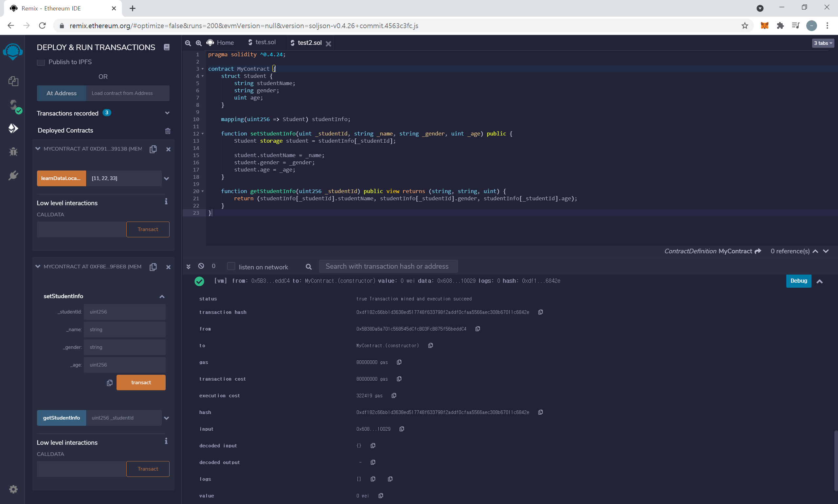This screenshot has width=838, height=504.
Task: Expand the getStudentInfo function dropdown
Action: click(x=166, y=418)
